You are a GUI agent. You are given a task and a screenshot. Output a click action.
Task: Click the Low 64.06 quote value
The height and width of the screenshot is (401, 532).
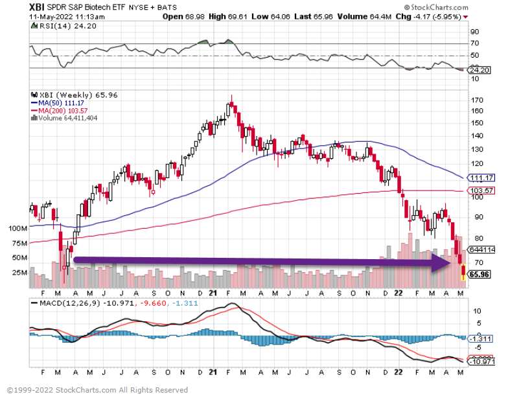tap(271, 17)
